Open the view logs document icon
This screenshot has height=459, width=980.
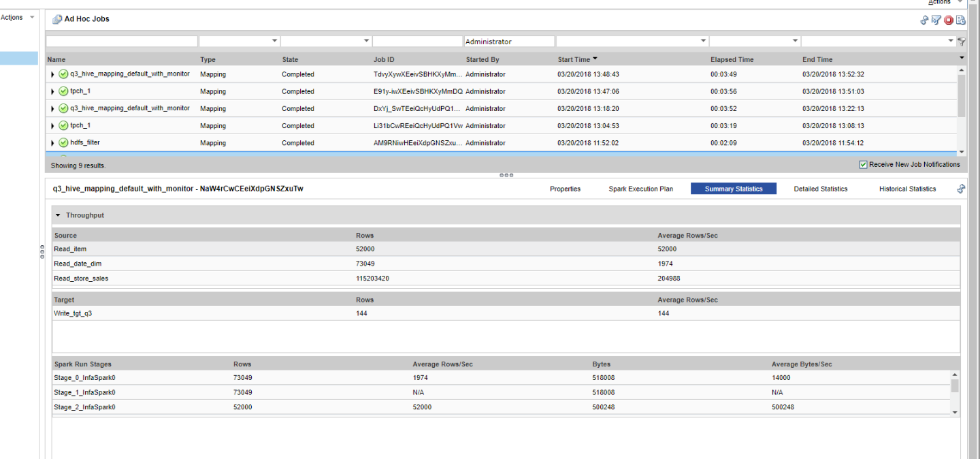click(960, 20)
